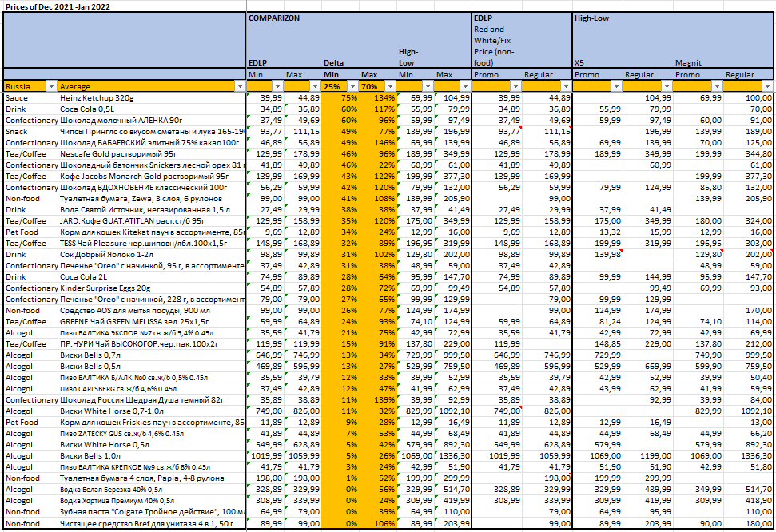
Task: Select the 139% Delta Max cell in Щедрая Душа row
Action: click(x=377, y=400)
